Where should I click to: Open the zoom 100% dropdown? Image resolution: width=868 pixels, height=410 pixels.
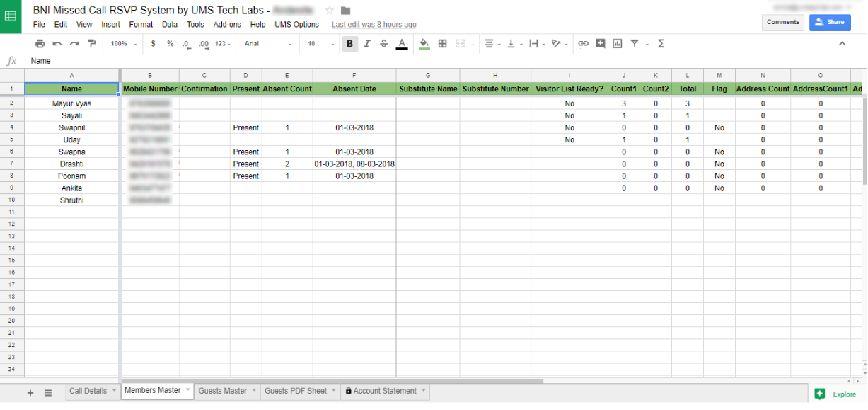(x=124, y=44)
